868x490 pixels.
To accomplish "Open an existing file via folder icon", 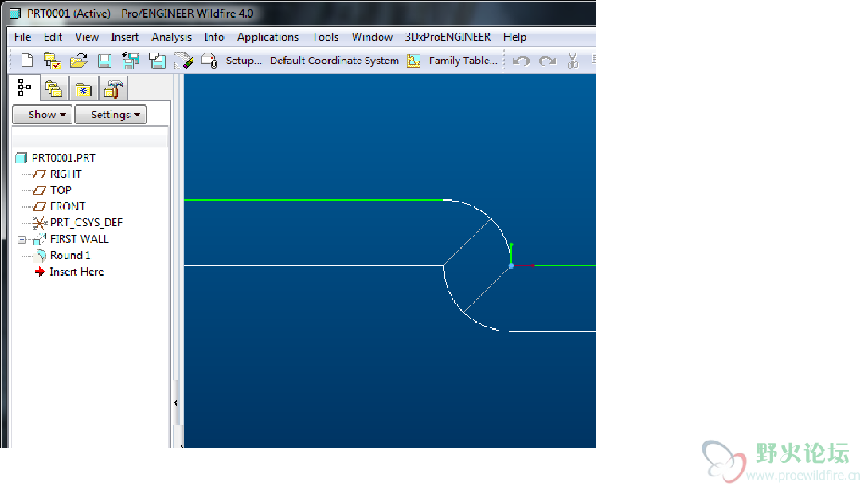I will pyautogui.click(x=79, y=61).
